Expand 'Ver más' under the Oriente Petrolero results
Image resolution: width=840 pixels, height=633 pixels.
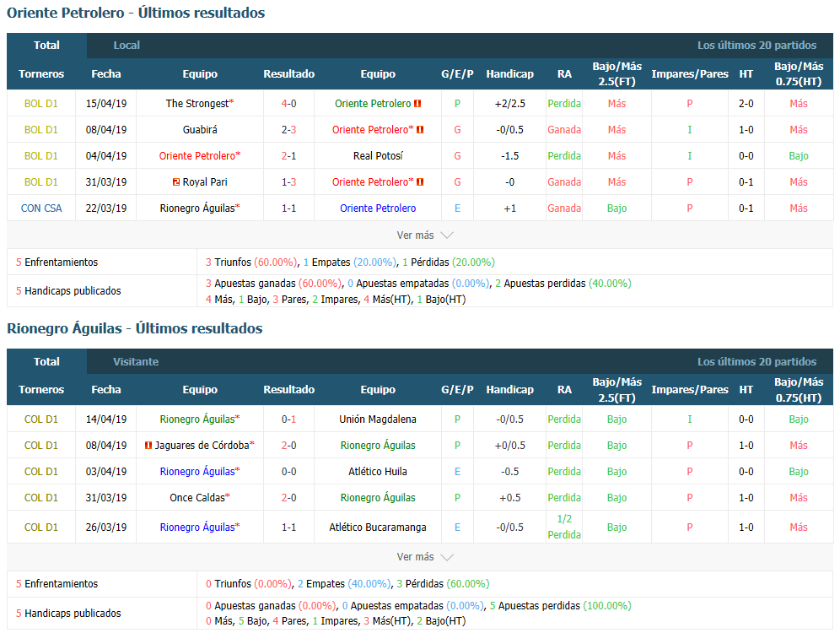(425, 235)
